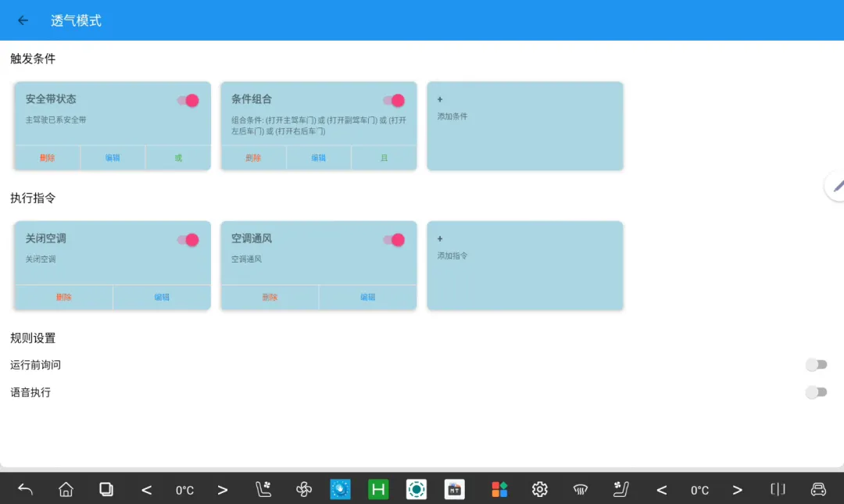844x504 pixels.
Task: Turn off the 空调通风 command switch
Action: (x=394, y=240)
